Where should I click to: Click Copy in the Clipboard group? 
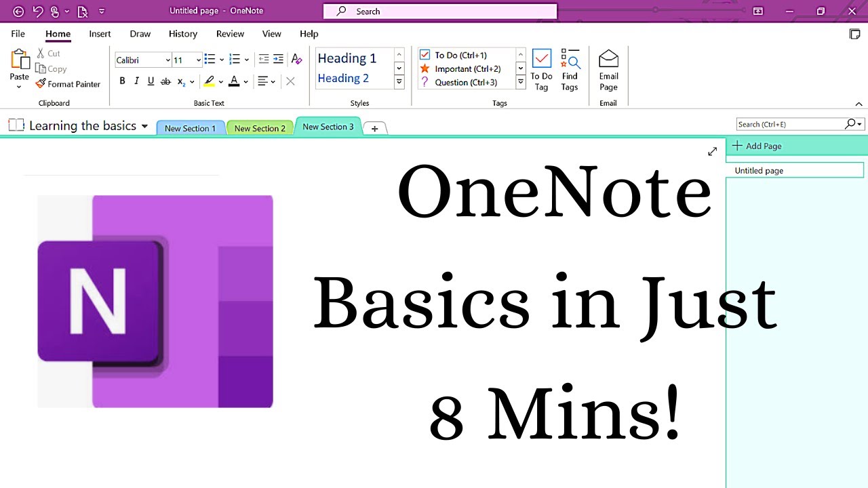click(x=52, y=69)
